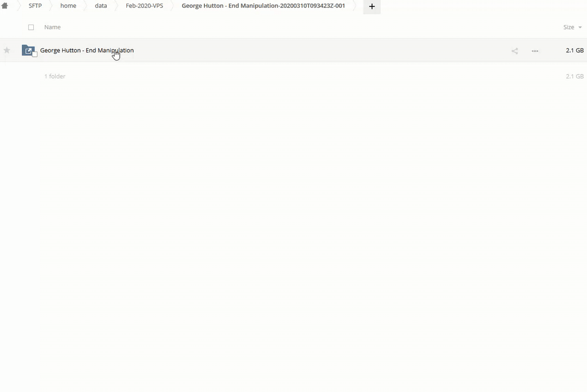Click the current folder breadcrumb ending in -001
The height and width of the screenshot is (392, 587).
point(263,6)
